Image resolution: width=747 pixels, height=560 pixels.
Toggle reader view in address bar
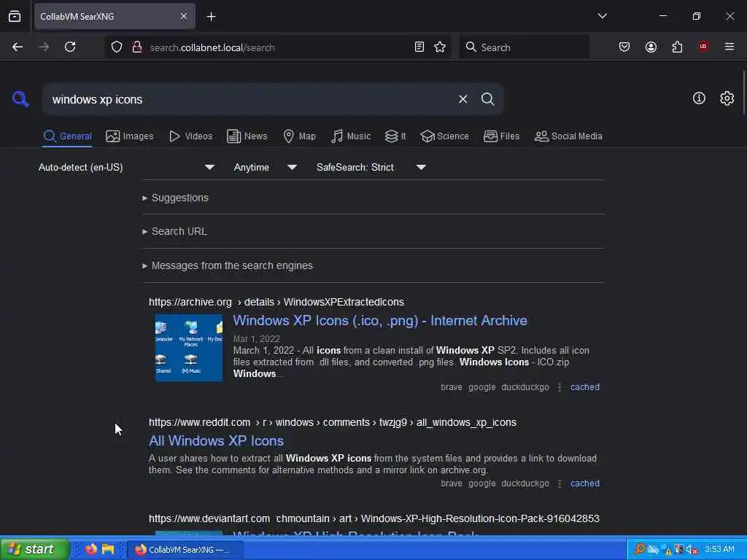point(419,47)
